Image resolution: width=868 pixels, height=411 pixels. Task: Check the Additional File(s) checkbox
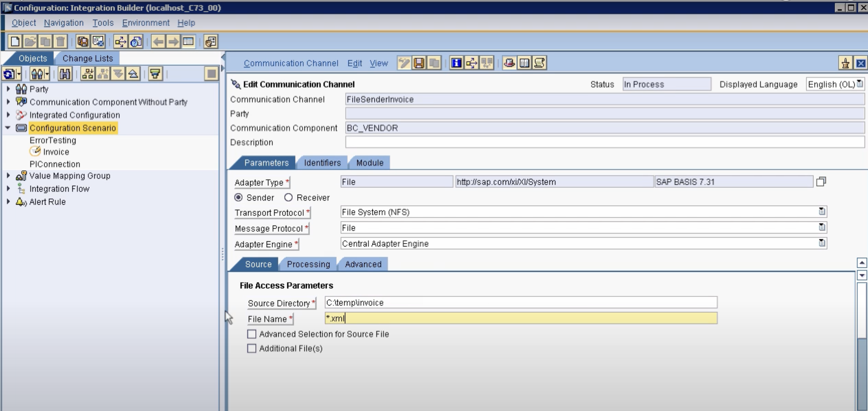(252, 348)
